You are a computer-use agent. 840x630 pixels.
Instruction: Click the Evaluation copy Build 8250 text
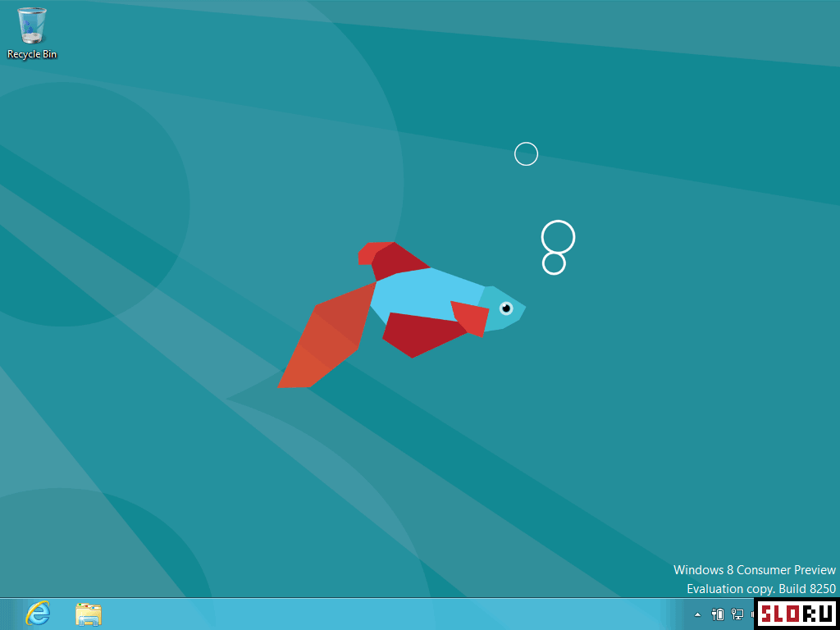760,588
